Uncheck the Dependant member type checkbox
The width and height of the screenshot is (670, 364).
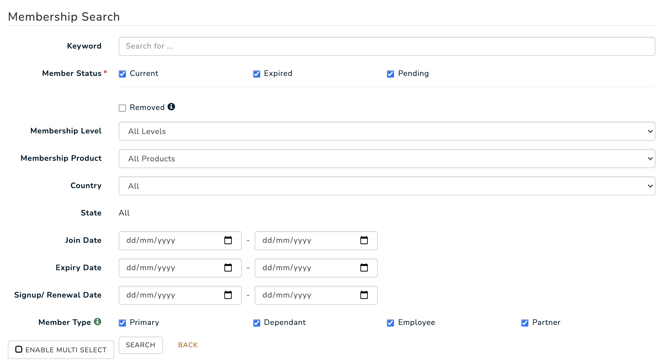(x=257, y=323)
